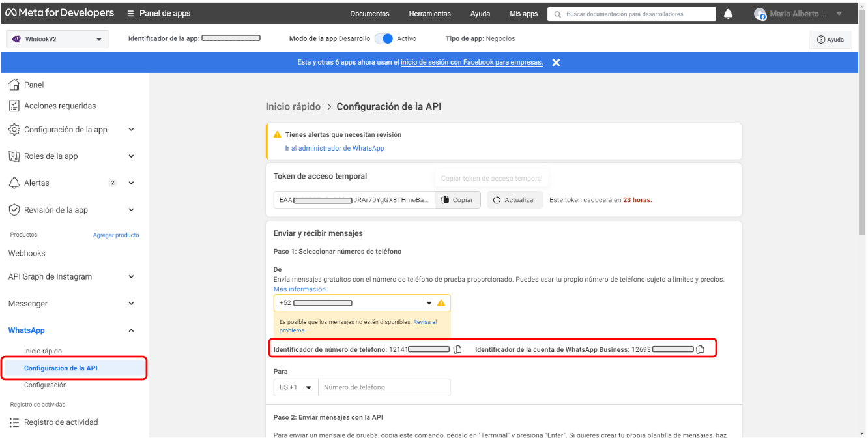Select Inicio rápido under WhatsApp
The height and width of the screenshot is (440, 868).
pos(43,351)
